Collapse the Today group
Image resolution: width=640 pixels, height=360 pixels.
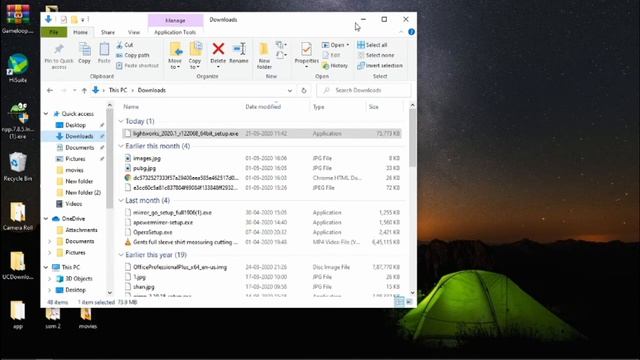click(121, 121)
